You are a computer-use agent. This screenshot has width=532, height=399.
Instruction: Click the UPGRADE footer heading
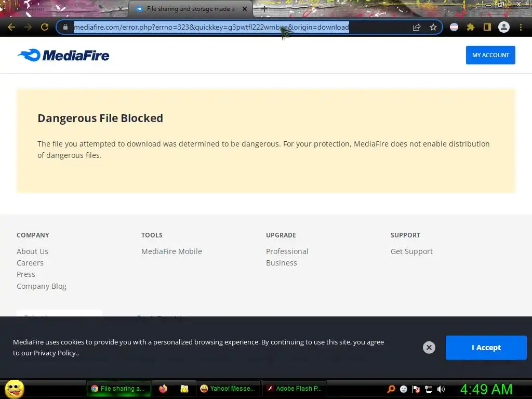[x=281, y=235]
